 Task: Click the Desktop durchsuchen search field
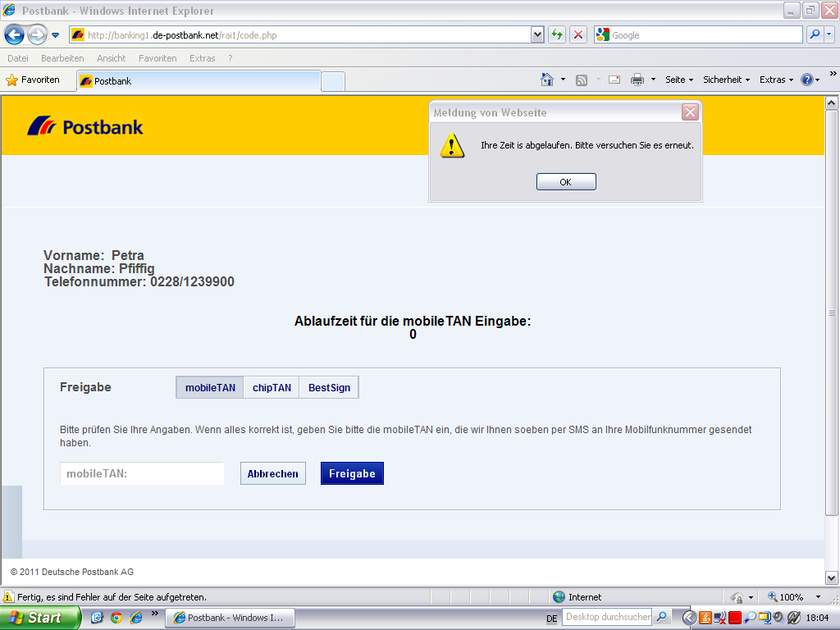[608, 617]
